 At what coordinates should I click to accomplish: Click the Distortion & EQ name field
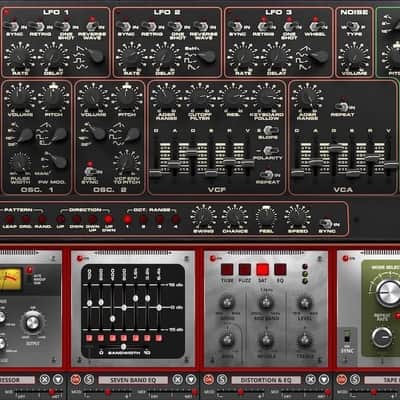(266, 380)
